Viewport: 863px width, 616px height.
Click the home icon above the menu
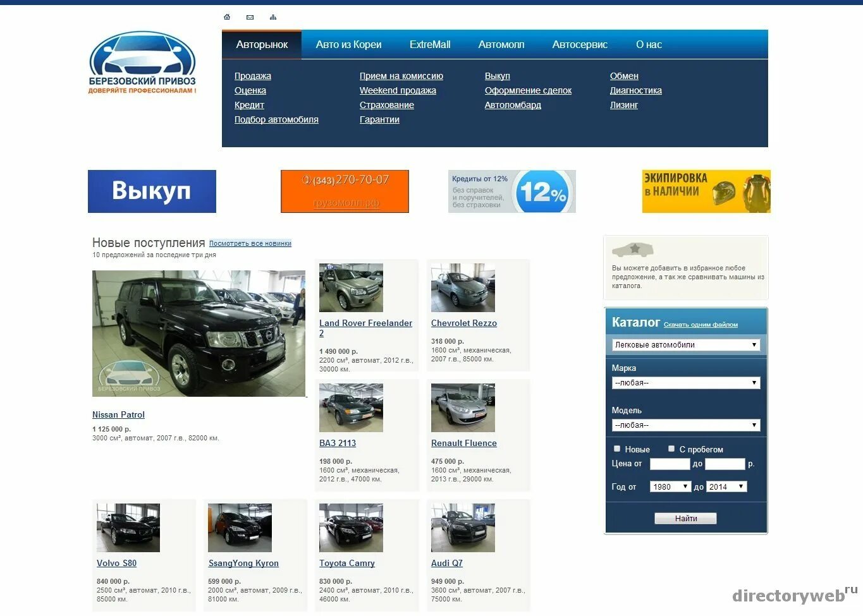click(227, 17)
